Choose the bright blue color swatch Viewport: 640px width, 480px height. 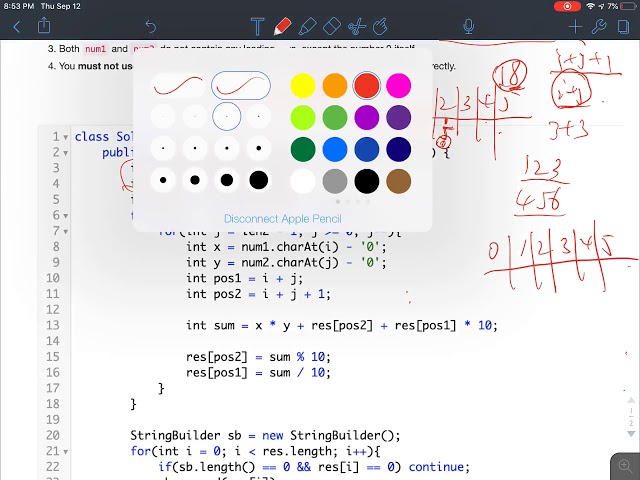pos(335,149)
